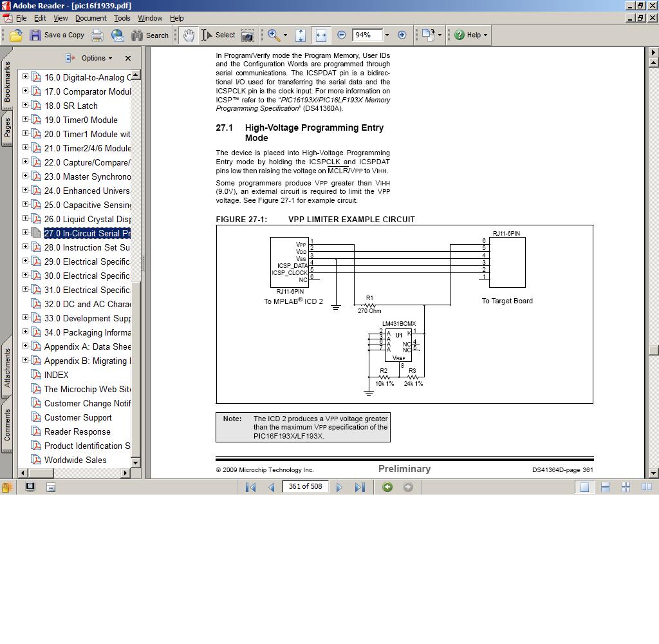Zoom in with the plus button
Viewport: 659px width, 644px height.
click(x=402, y=35)
